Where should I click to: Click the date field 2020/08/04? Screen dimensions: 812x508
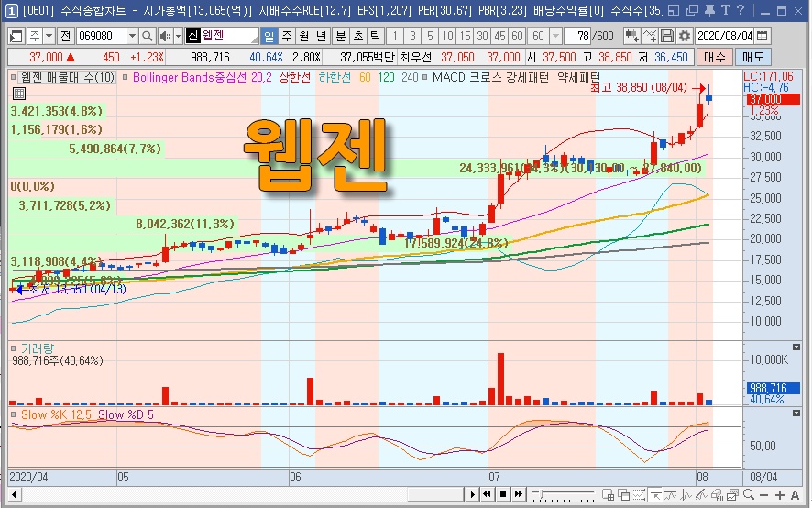[x=725, y=36]
